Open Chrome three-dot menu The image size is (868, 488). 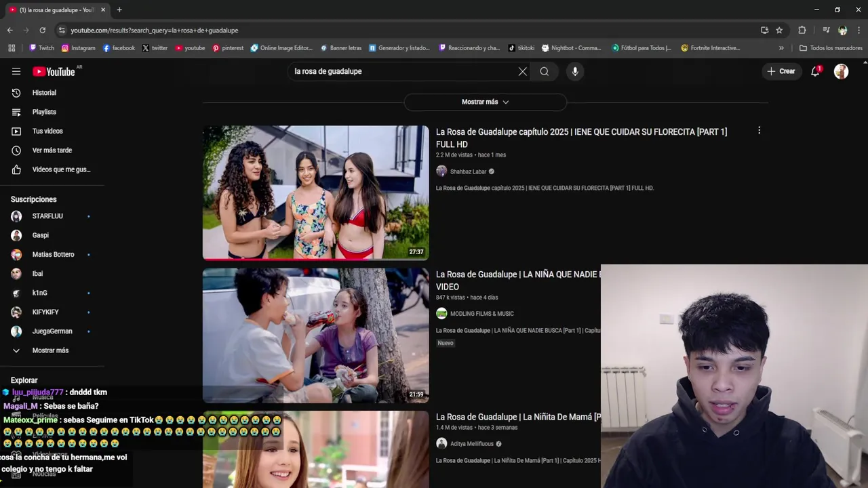(x=859, y=30)
